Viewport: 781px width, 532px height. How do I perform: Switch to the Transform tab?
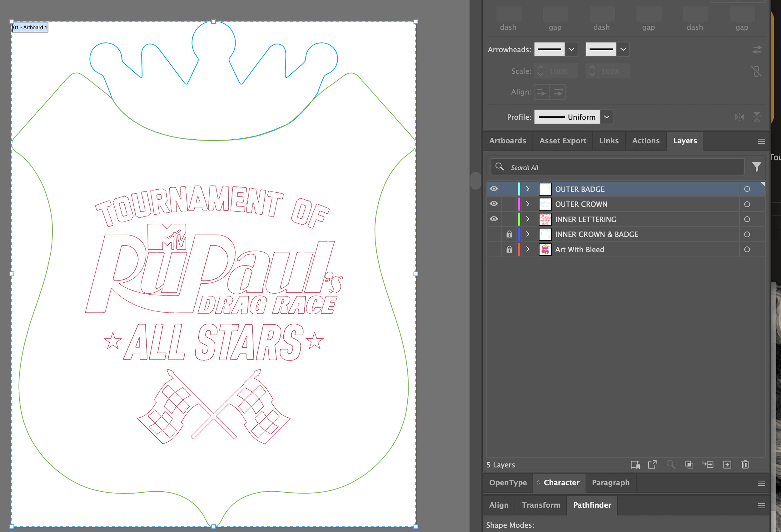tap(541, 505)
